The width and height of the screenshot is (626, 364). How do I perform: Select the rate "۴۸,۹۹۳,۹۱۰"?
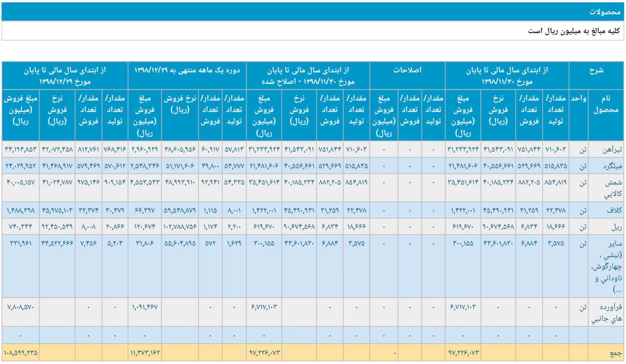click(x=180, y=182)
